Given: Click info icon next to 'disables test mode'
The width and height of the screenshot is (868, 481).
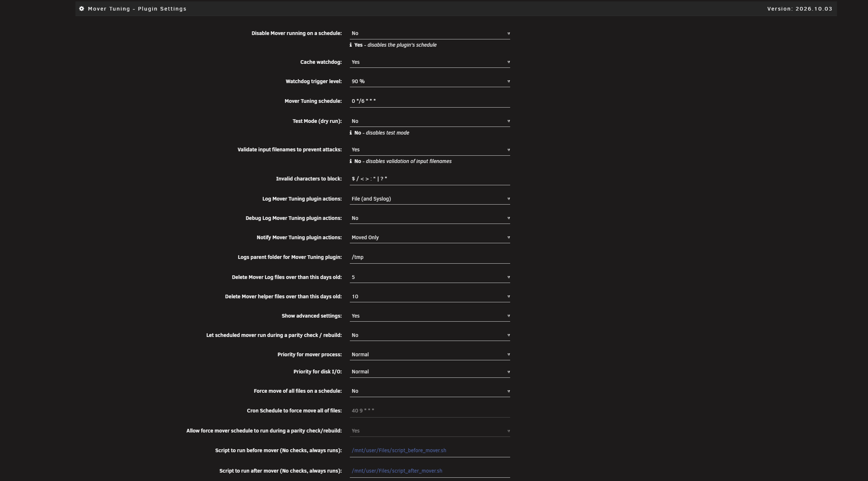Looking at the screenshot, I should point(351,133).
